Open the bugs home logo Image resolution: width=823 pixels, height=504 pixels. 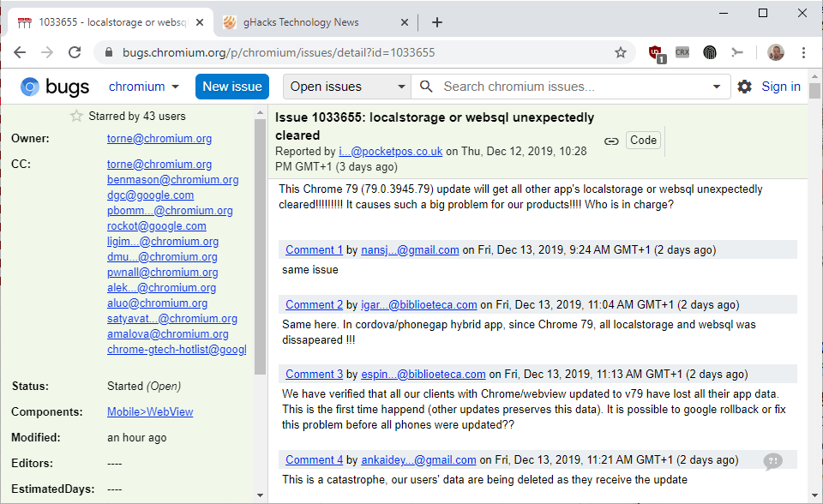(x=55, y=87)
